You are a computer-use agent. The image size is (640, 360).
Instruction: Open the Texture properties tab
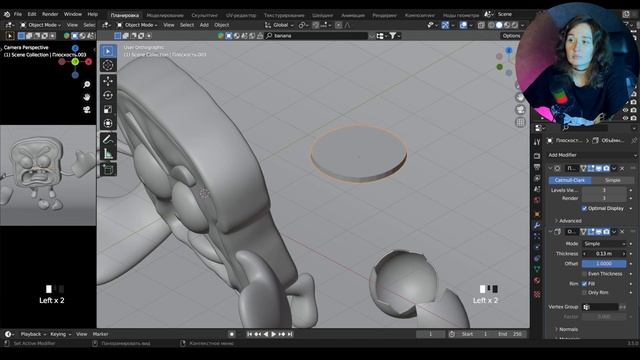coord(537,294)
